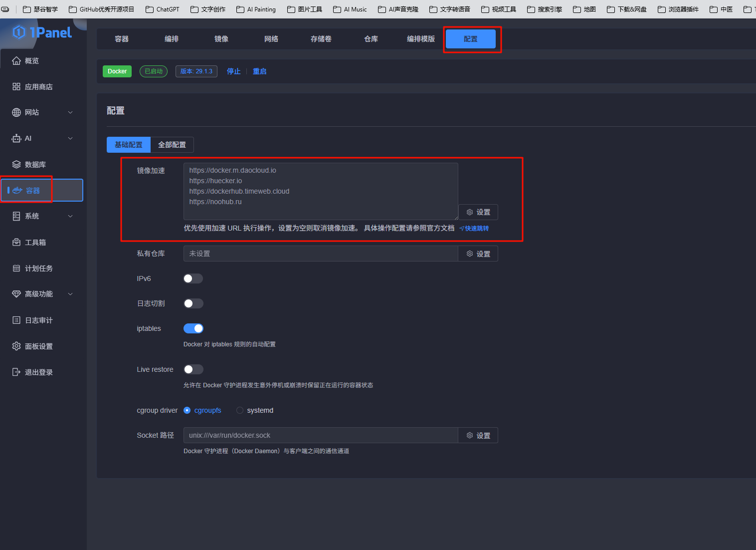Click the 数据库 layers icon

[16, 165]
